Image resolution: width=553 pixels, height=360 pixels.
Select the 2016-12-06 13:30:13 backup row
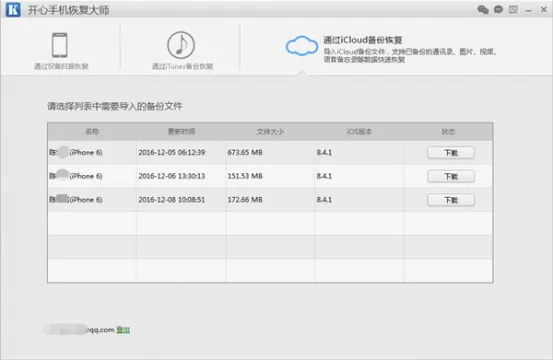[270, 176]
